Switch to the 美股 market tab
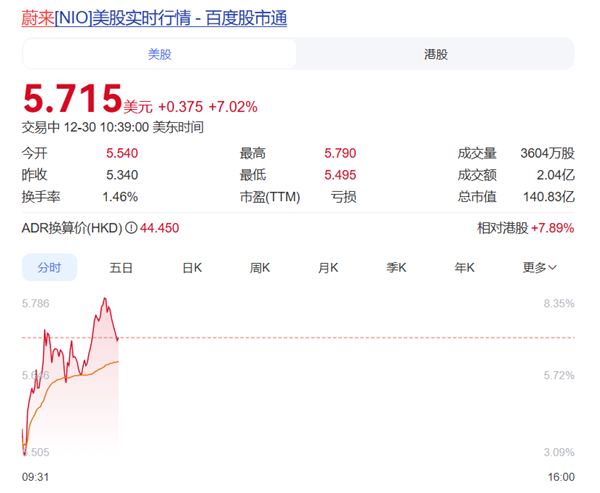The image size is (600, 493). [x=160, y=54]
